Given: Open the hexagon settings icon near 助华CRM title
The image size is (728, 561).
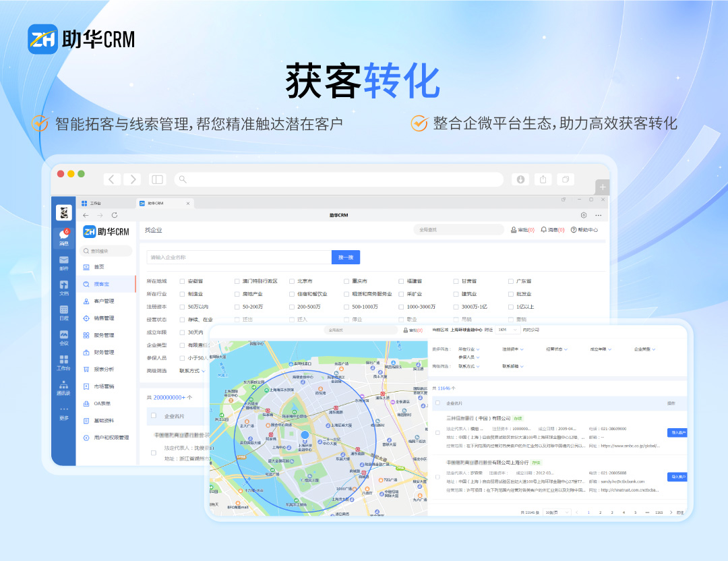Looking at the screenshot, I should [x=584, y=215].
